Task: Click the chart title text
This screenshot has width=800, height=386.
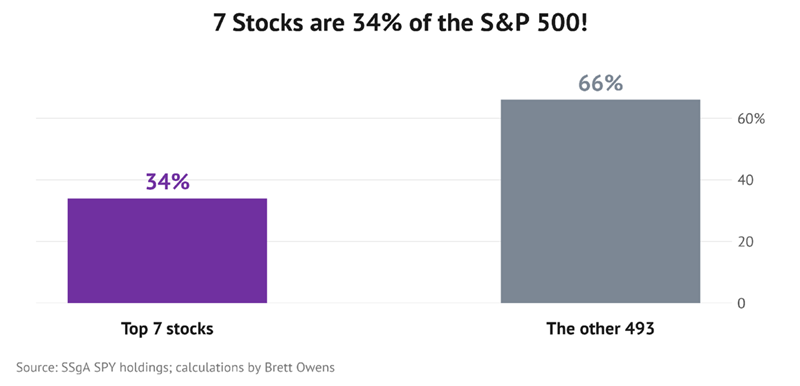Action: pos(400,23)
